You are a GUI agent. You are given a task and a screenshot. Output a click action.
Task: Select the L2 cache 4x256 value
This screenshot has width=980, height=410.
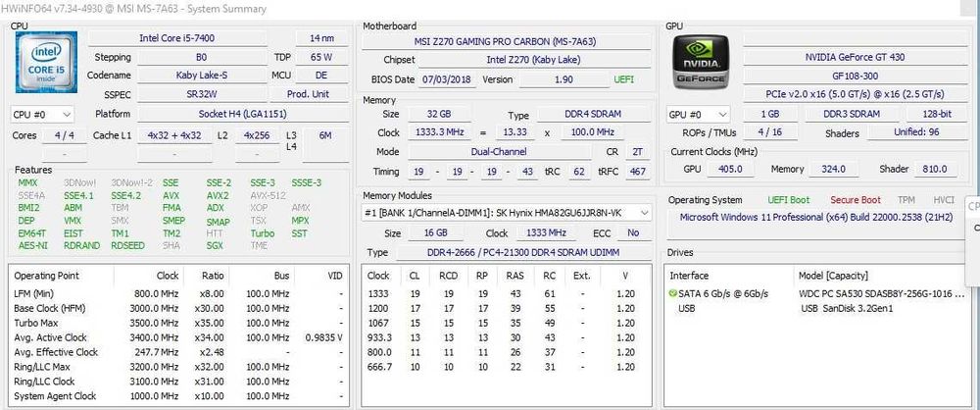point(257,135)
